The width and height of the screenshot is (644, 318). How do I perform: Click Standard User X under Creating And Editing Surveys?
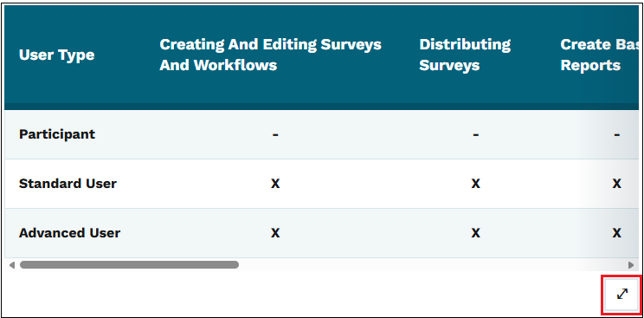point(275,184)
